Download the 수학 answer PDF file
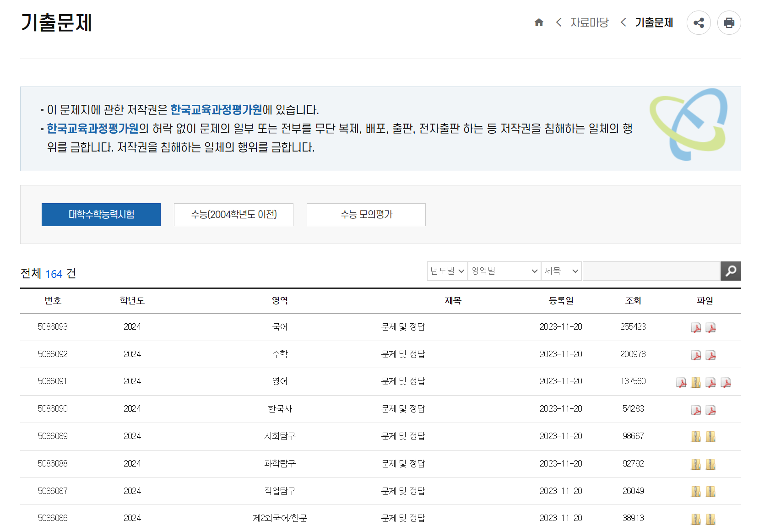 (x=710, y=354)
